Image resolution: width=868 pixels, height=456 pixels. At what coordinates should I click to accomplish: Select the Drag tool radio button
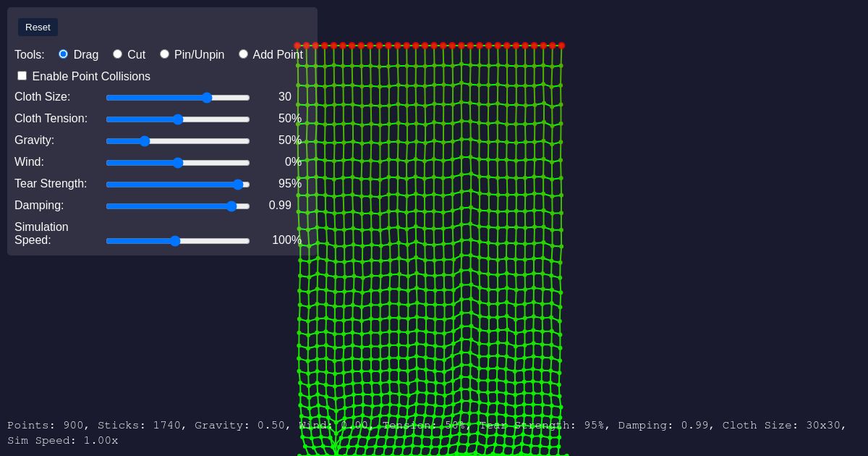coord(64,54)
